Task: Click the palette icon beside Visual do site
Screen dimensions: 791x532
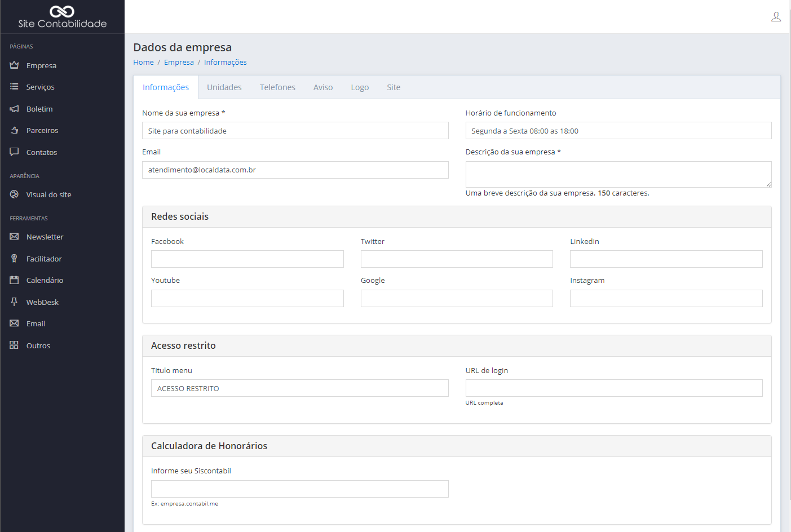Action: pyautogui.click(x=14, y=194)
